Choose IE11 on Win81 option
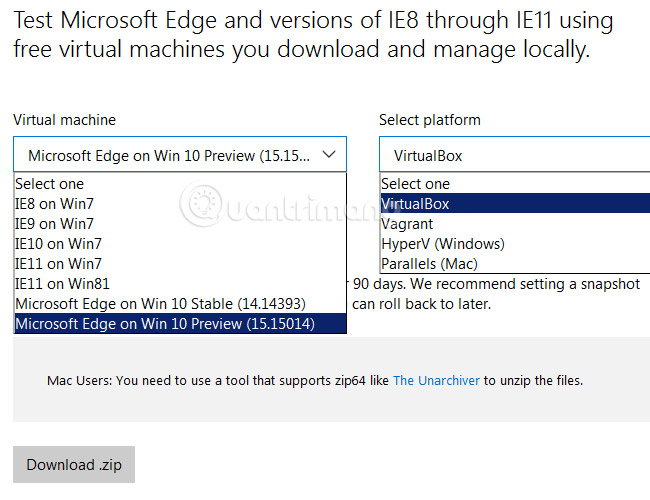This screenshot has width=650, height=500. [x=62, y=283]
